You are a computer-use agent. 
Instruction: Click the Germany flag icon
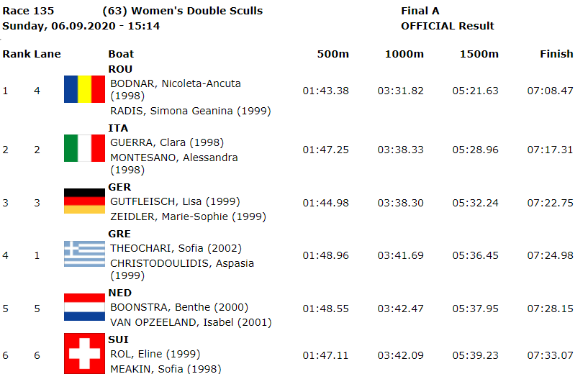[84, 201]
